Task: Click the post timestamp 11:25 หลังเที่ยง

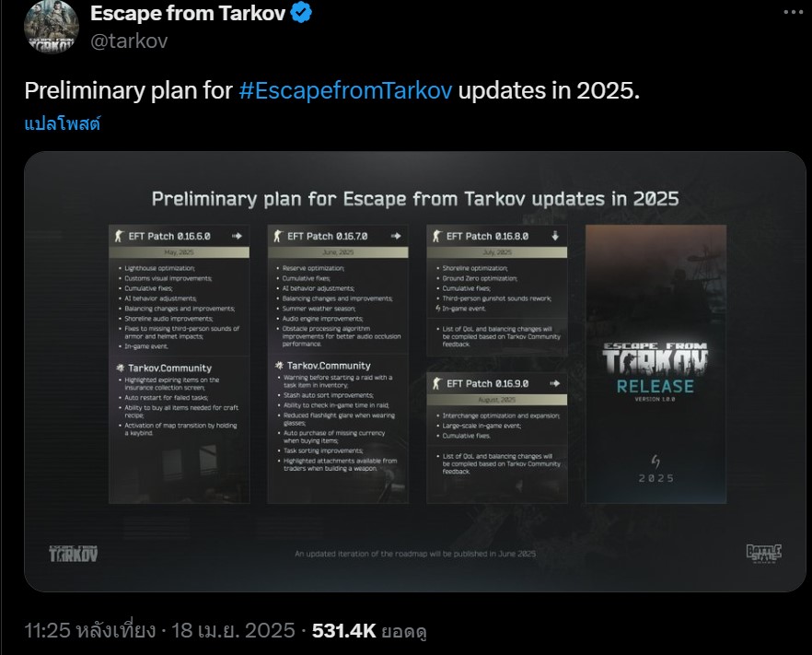Action: coord(89,631)
